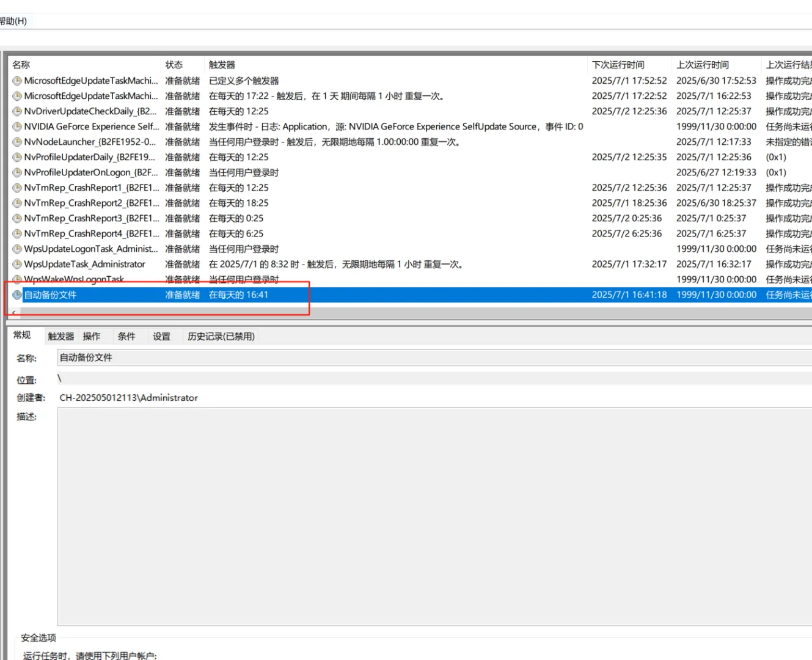Click the 位置 field showing a backslash

(x=434, y=379)
